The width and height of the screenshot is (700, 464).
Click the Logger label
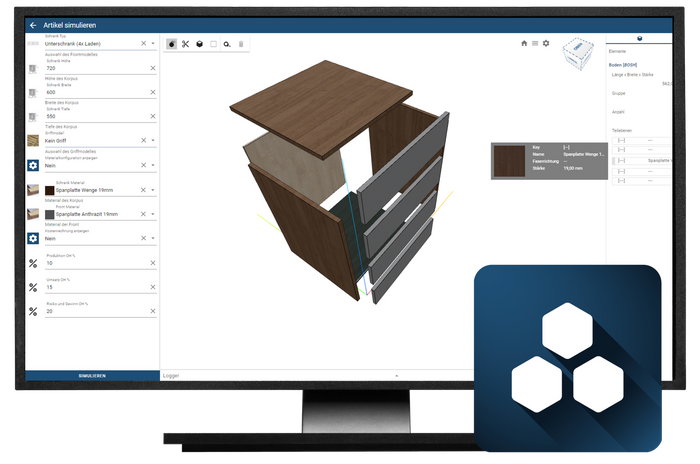tap(171, 376)
